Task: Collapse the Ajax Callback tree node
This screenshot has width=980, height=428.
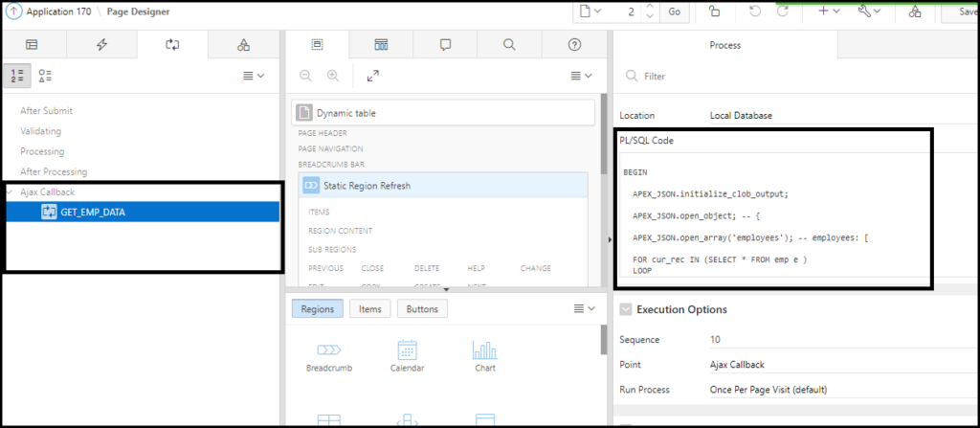Action: (11, 191)
